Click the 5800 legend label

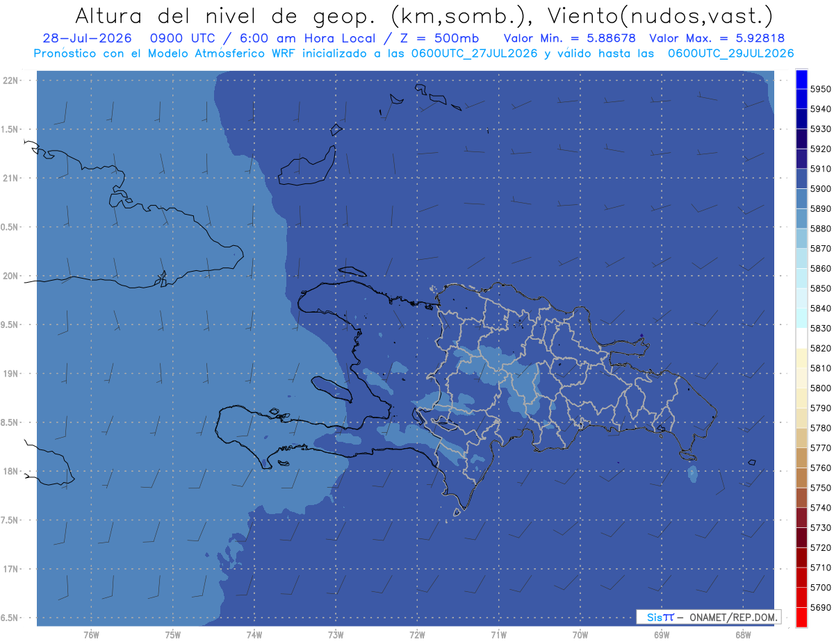pyautogui.click(x=820, y=388)
